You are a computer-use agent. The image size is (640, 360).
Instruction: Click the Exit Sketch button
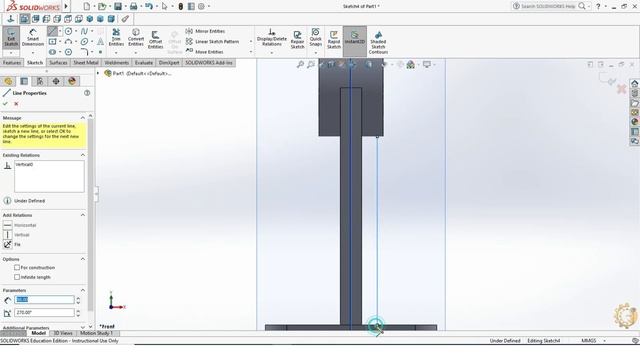(x=11, y=38)
